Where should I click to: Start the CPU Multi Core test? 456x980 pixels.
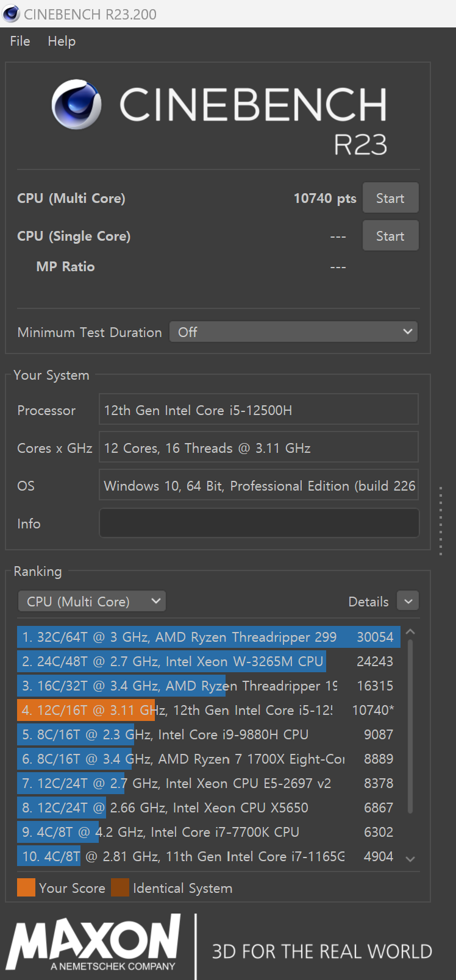(x=390, y=198)
